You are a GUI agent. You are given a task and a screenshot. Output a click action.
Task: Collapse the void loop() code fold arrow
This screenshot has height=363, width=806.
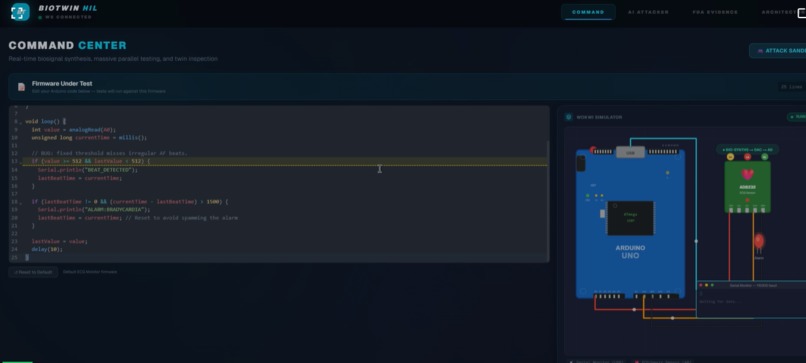20,122
